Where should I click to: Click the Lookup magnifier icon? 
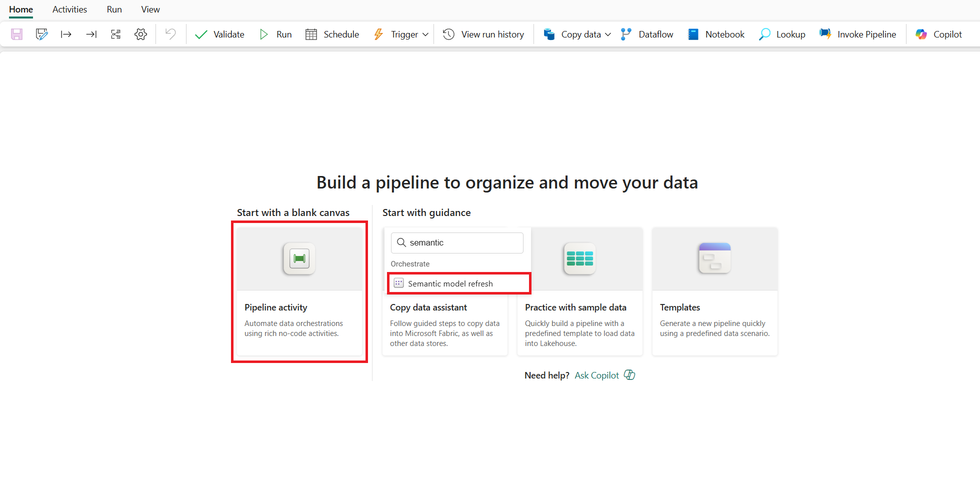click(x=764, y=34)
